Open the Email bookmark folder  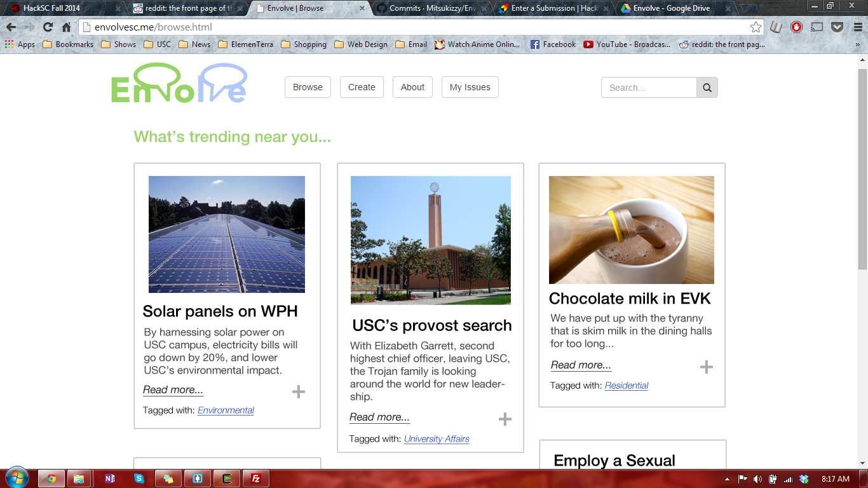pyautogui.click(x=411, y=44)
